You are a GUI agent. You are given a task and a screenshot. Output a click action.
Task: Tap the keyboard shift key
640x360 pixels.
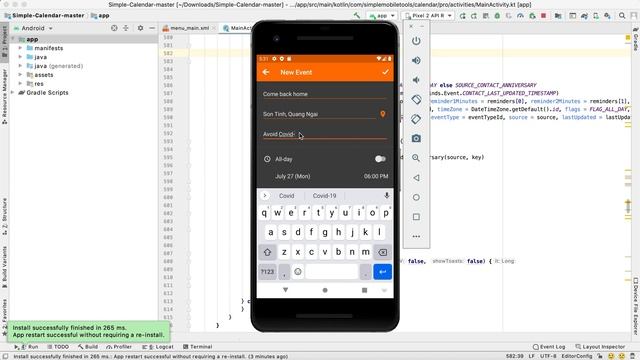pyautogui.click(x=267, y=252)
